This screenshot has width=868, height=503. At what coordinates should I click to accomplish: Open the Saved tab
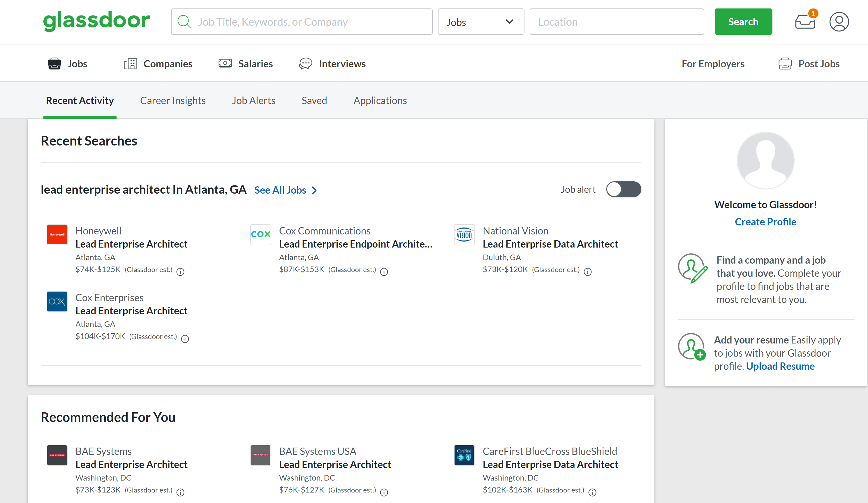click(x=314, y=100)
